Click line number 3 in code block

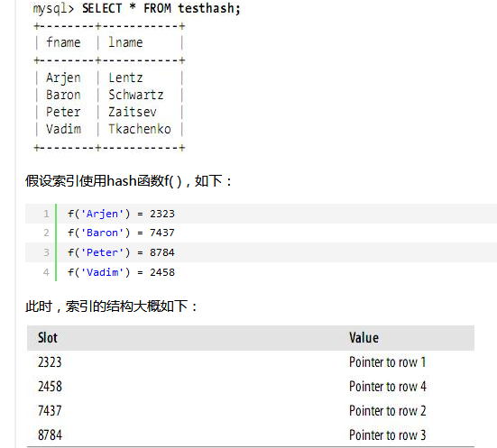pyautogui.click(x=46, y=252)
